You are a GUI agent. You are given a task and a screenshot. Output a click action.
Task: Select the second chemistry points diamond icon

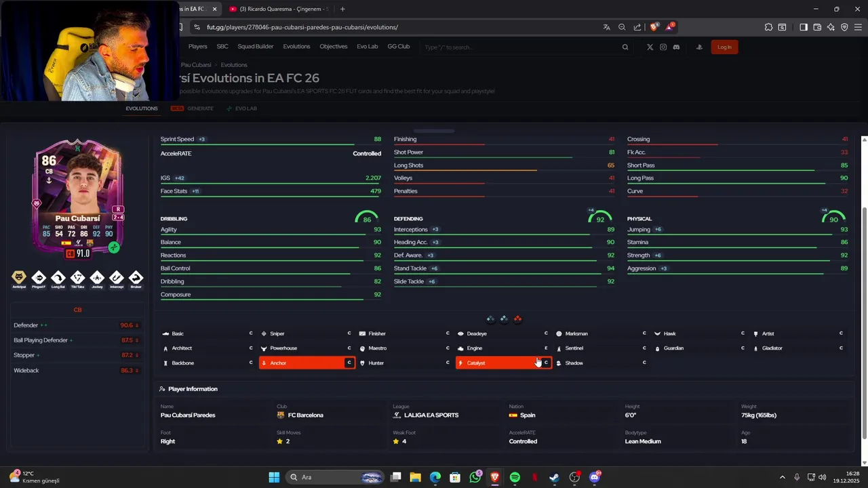coord(504,319)
